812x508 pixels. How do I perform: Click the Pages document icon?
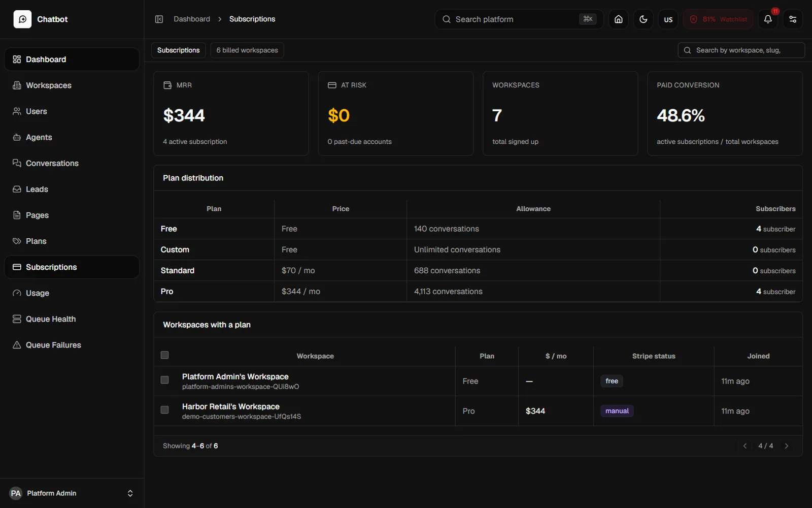17,215
